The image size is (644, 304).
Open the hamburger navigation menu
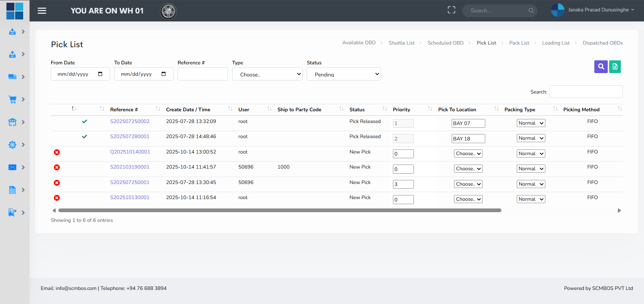coord(42,11)
